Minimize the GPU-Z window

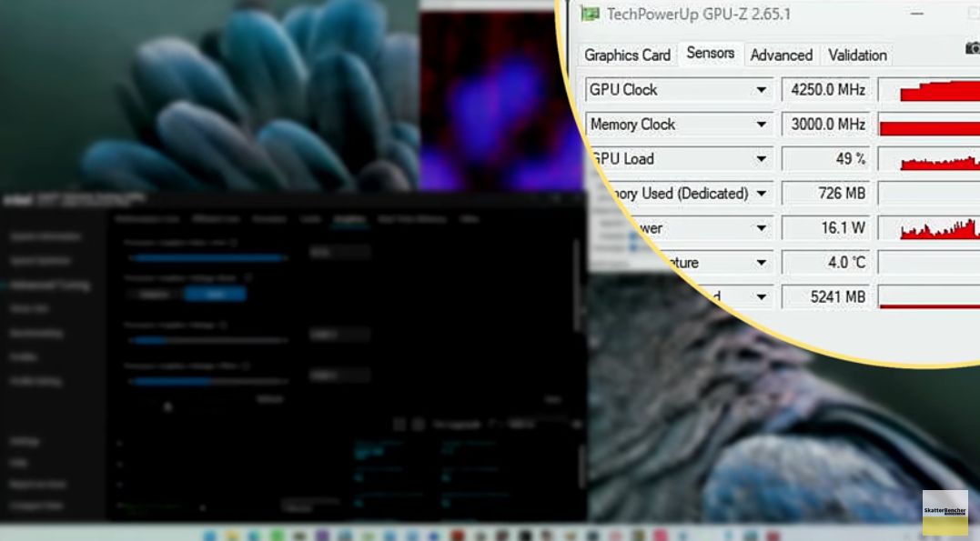(917, 14)
